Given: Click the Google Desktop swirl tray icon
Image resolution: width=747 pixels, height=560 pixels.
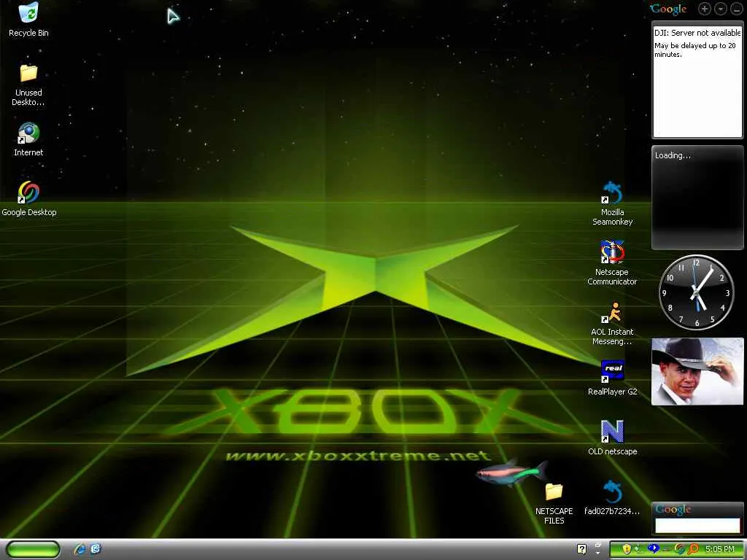Looking at the screenshot, I should 680,549.
